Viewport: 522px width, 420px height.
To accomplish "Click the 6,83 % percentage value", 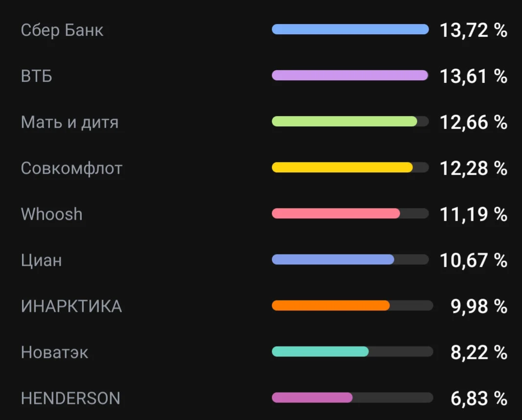I will click(479, 398).
